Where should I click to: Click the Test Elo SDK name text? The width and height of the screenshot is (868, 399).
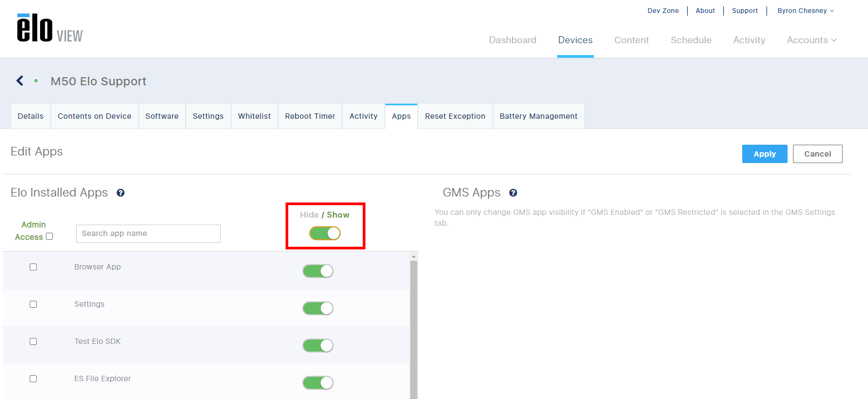tap(98, 341)
